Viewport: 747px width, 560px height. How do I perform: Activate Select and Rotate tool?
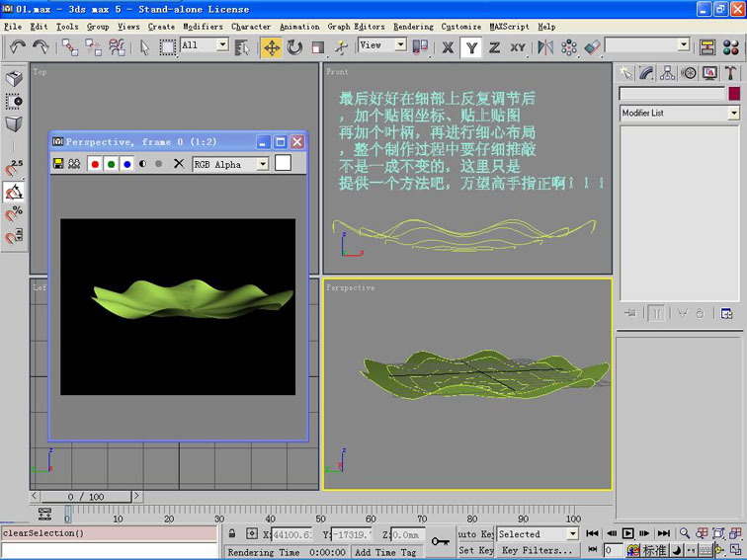click(294, 47)
